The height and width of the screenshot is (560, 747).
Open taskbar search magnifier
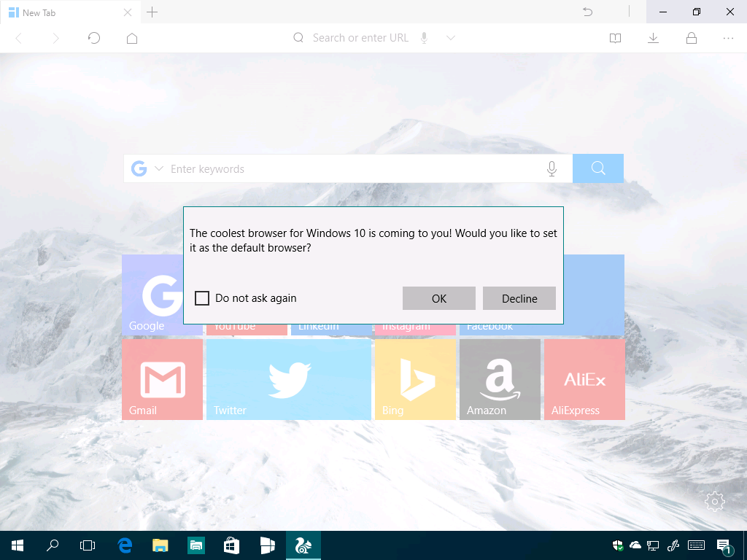coord(53,545)
